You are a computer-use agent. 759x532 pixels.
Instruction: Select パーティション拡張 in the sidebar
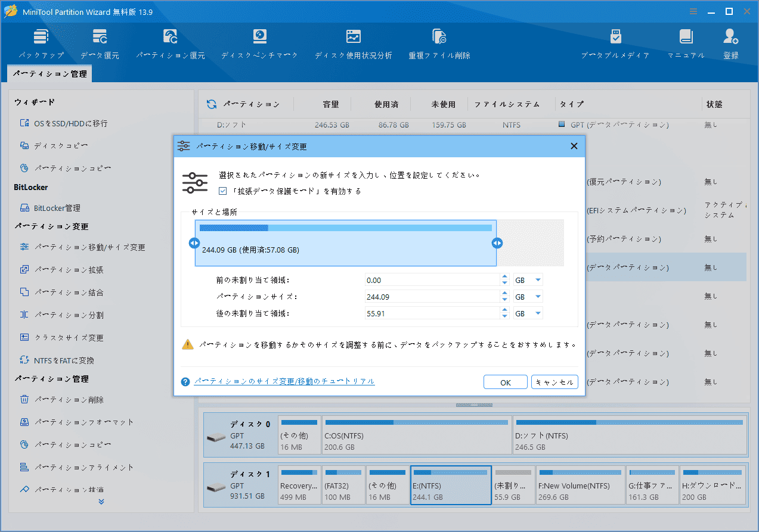61,270
